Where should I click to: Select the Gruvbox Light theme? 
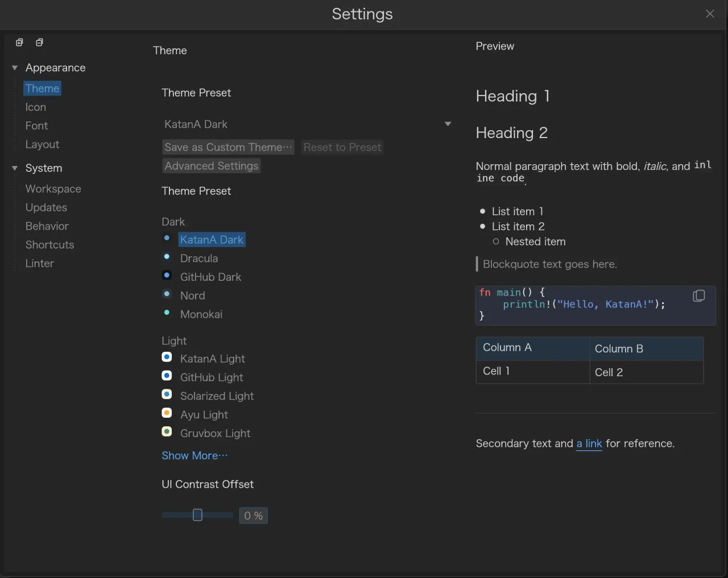(215, 434)
